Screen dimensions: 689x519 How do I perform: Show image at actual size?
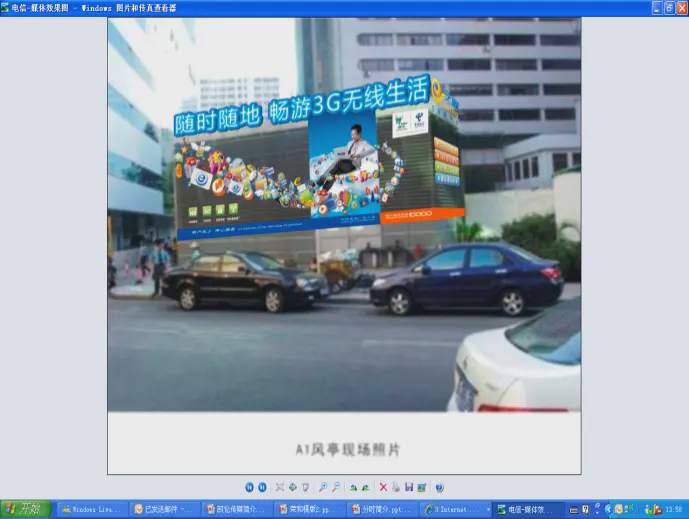(292, 487)
